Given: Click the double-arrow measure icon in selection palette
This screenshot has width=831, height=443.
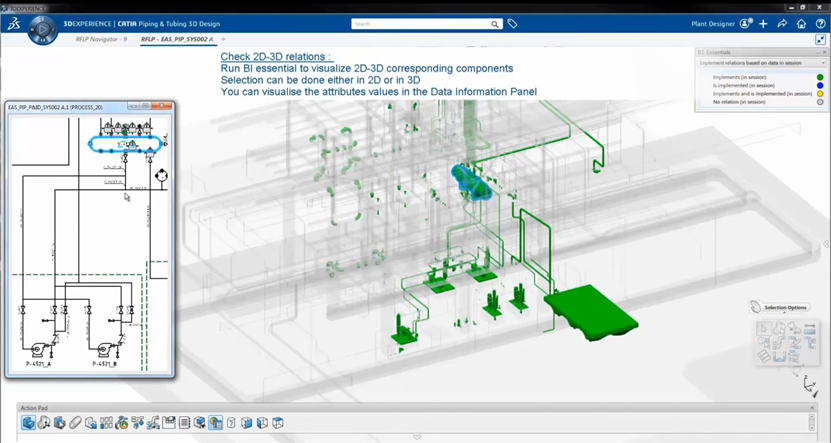Looking at the screenshot, I should (x=810, y=329).
